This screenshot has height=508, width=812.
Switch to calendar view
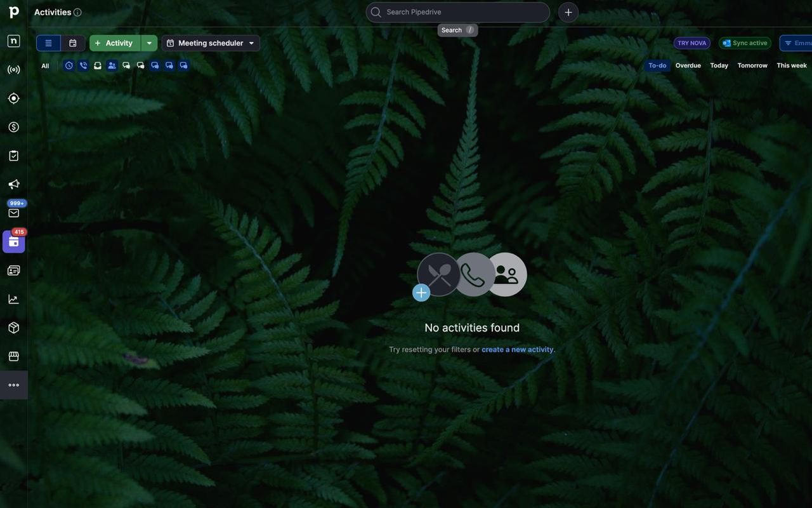73,43
